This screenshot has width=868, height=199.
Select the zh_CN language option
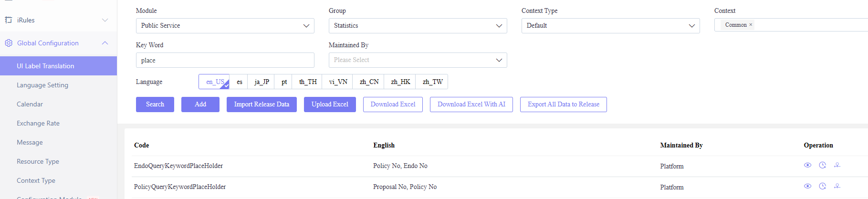(369, 82)
